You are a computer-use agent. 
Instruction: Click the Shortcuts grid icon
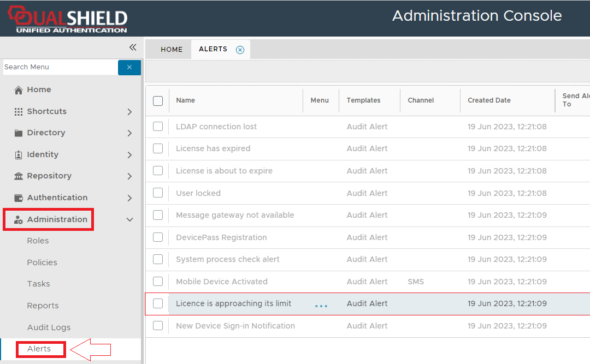19,111
